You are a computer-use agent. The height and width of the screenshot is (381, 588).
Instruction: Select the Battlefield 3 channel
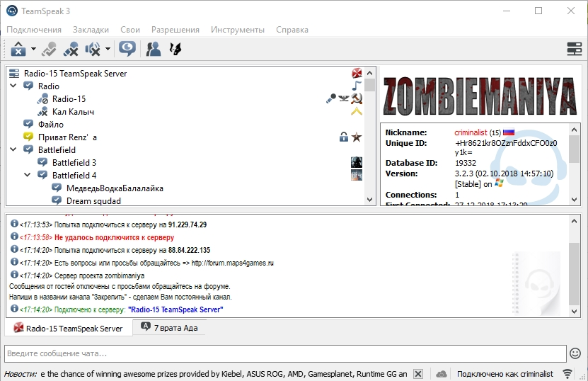(x=74, y=163)
